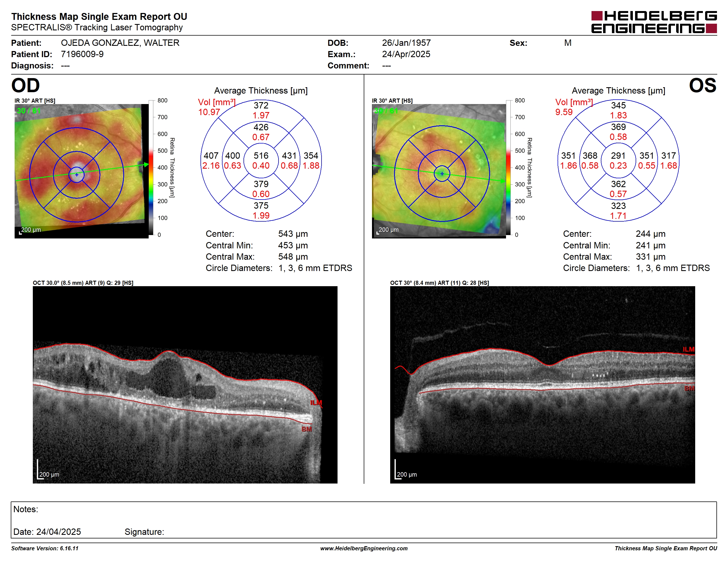Click Software Version: 6.16.11 text
Image resolution: width=728 pixels, height=563 pixels.
[45, 548]
